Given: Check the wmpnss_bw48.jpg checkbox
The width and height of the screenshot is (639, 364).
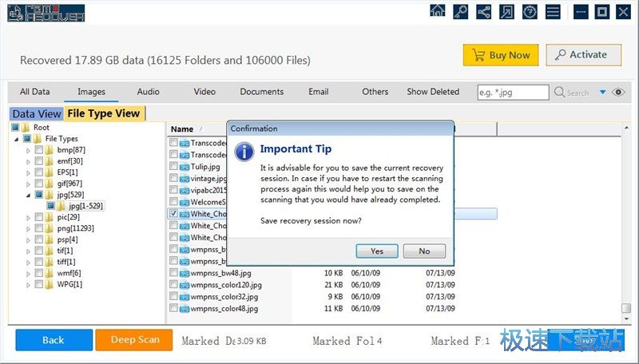Looking at the screenshot, I should (x=173, y=272).
